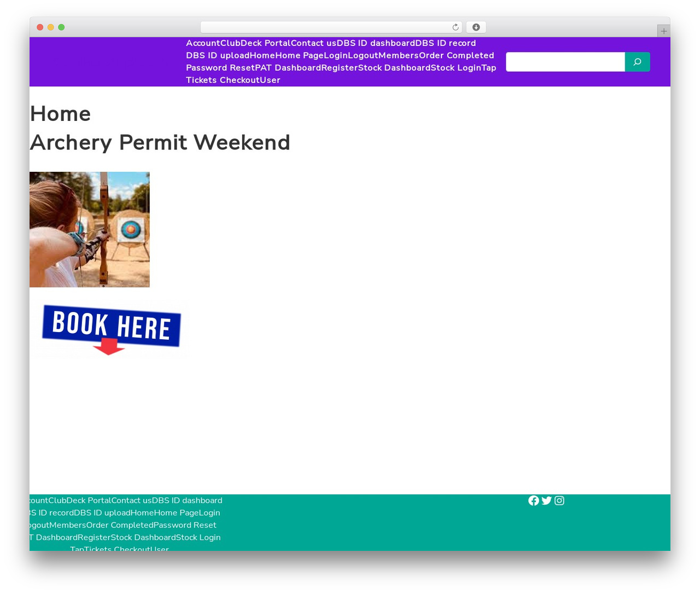Focus the header search input field

point(565,62)
